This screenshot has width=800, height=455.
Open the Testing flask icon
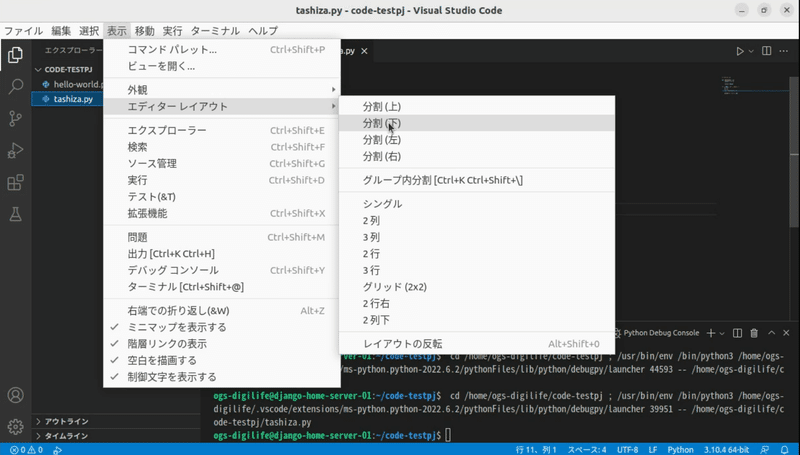(15, 214)
